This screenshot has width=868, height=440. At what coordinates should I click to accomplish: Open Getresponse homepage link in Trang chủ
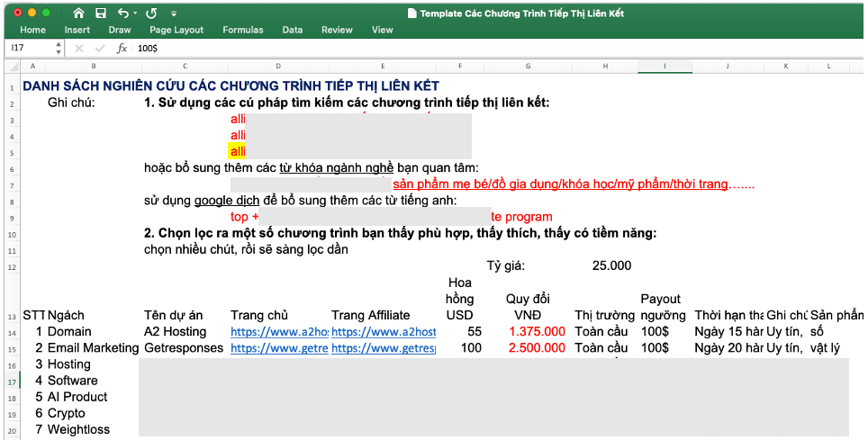pos(279,349)
